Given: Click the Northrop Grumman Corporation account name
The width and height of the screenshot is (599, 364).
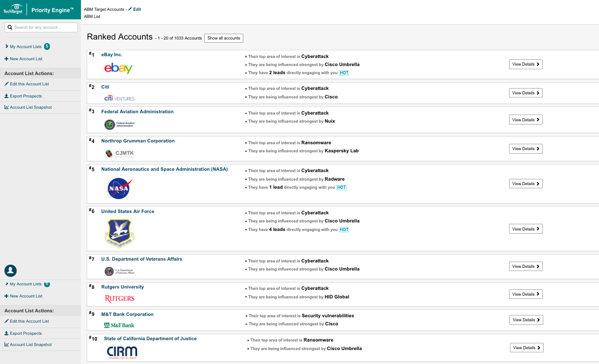Looking at the screenshot, I should [x=138, y=141].
